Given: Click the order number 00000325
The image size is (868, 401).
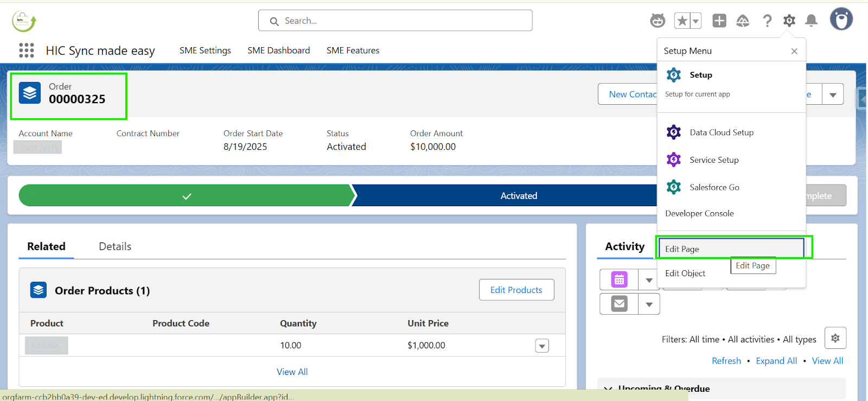Looking at the screenshot, I should pos(77,99).
